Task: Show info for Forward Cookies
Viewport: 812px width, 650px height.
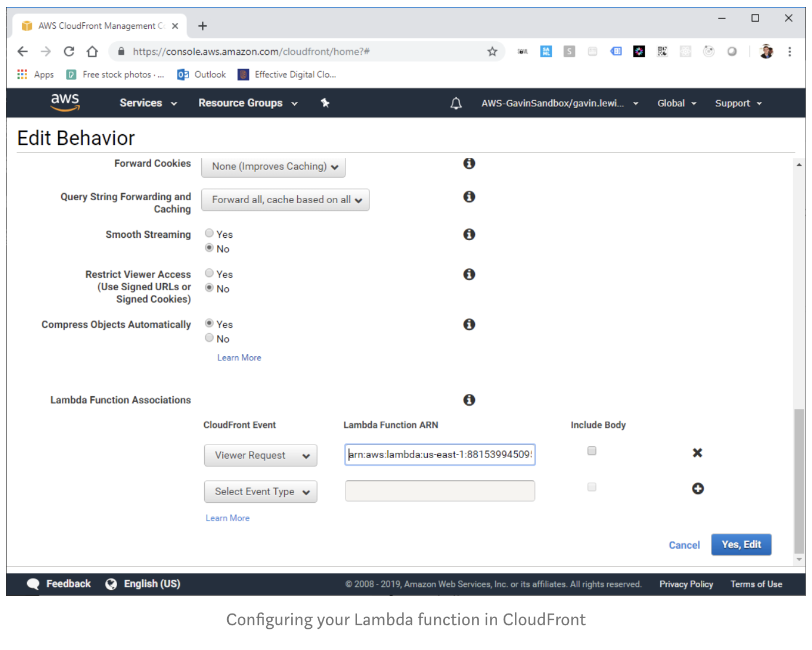Action: click(x=469, y=163)
